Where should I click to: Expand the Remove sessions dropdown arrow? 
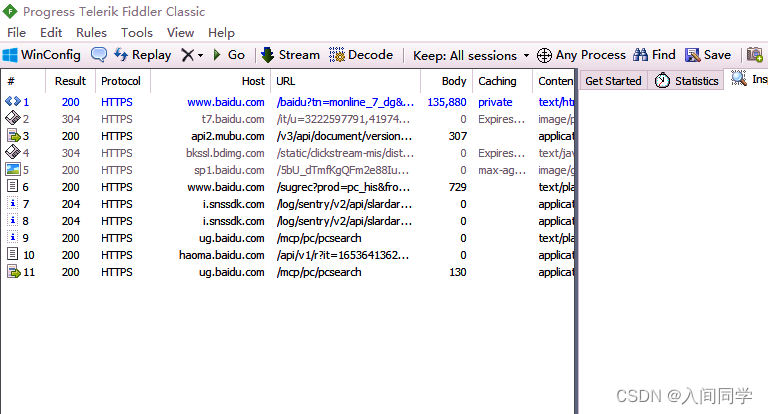click(x=200, y=55)
